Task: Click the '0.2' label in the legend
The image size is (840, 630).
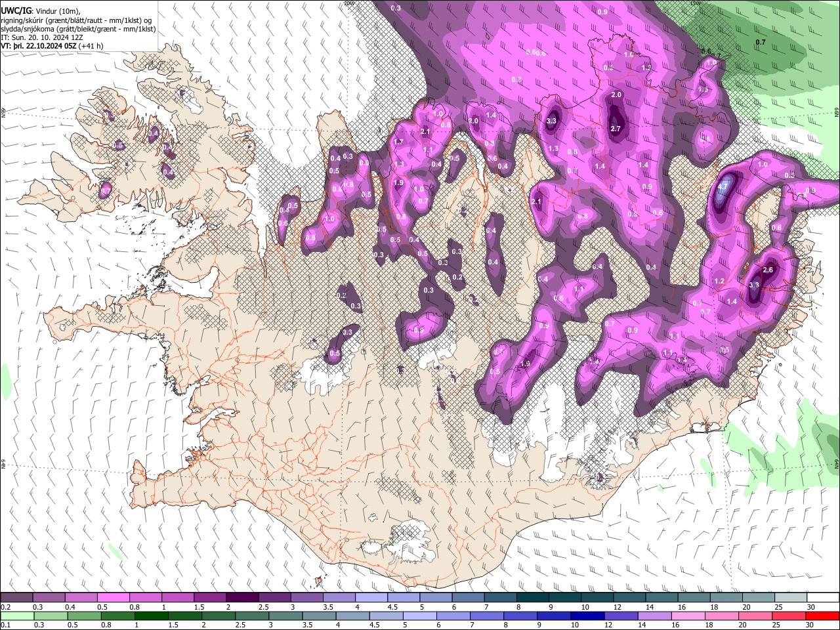Action: click(5, 607)
